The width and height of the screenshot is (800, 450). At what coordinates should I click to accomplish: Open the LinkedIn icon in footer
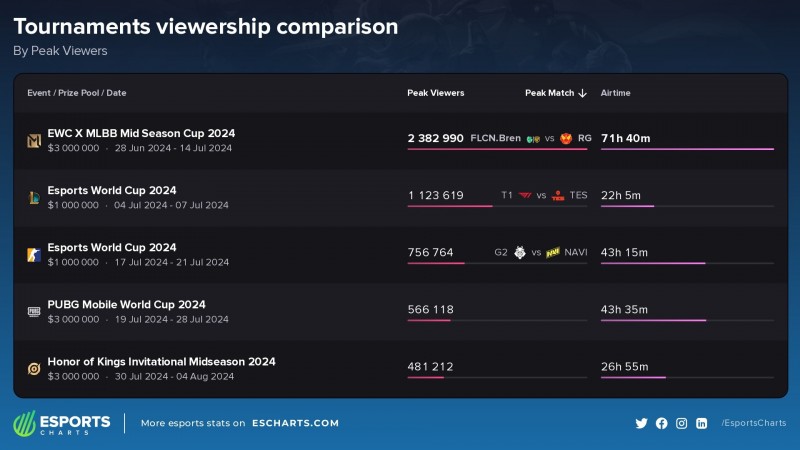702,423
